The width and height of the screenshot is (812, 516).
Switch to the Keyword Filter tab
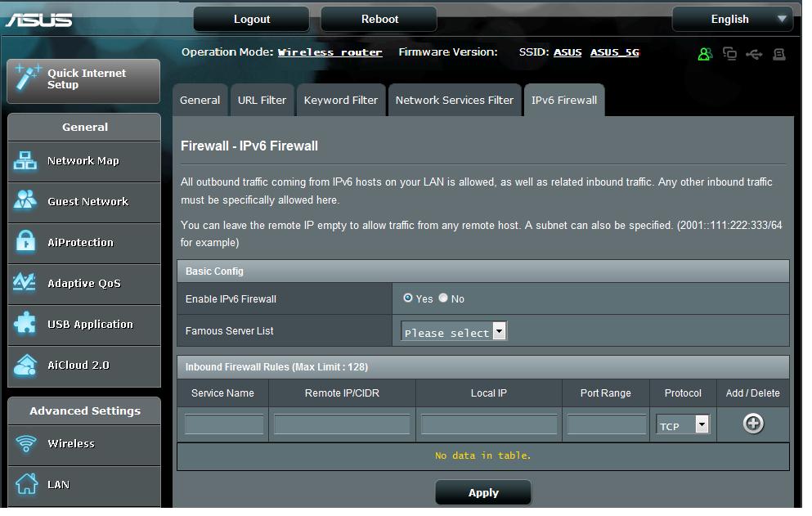[x=341, y=100]
